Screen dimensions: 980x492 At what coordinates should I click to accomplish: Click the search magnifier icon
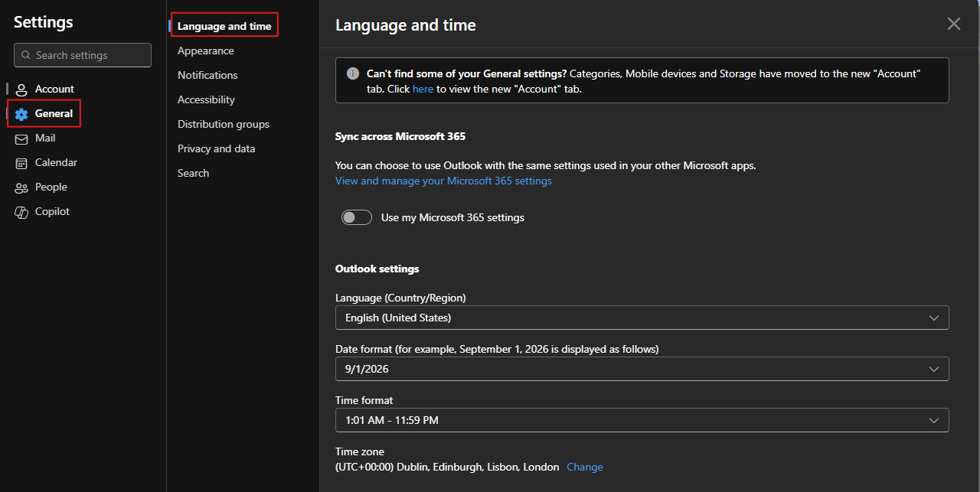(x=25, y=55)
